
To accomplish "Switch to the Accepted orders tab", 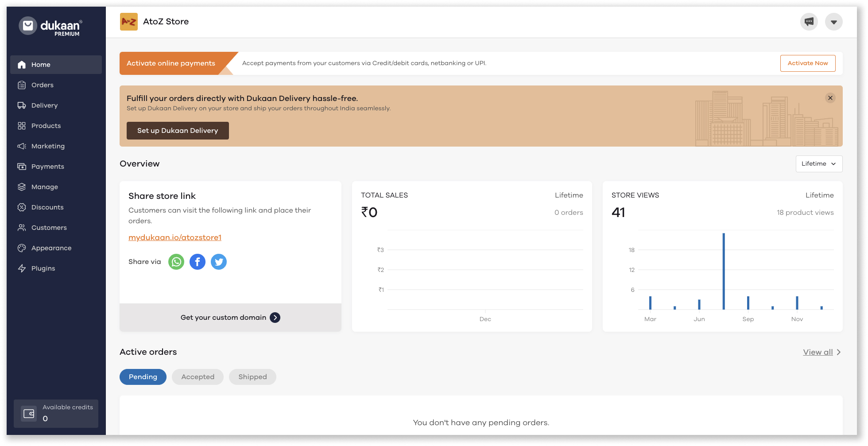I will [x=198, y=377].
